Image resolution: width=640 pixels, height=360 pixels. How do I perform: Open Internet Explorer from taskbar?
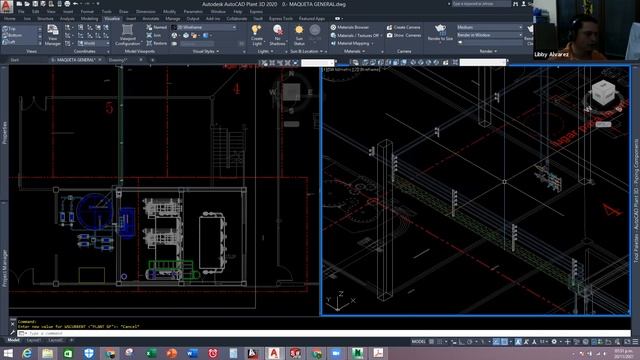click(x=27, y=353)
